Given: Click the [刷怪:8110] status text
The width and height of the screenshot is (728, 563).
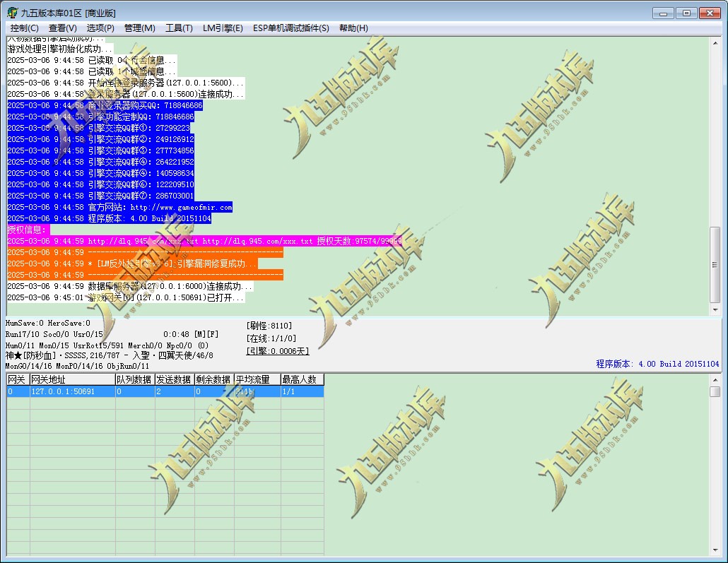Looking at the screenshot, I should [269, 326].
